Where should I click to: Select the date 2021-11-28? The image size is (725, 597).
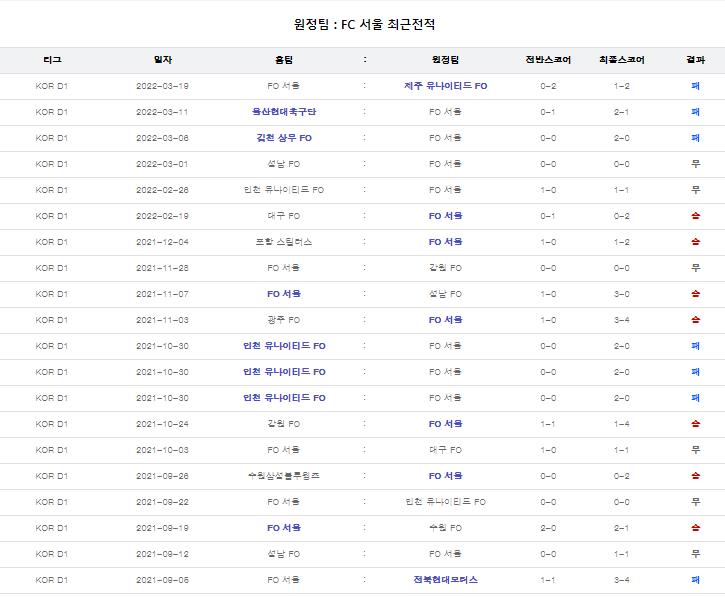click(162, 268)
